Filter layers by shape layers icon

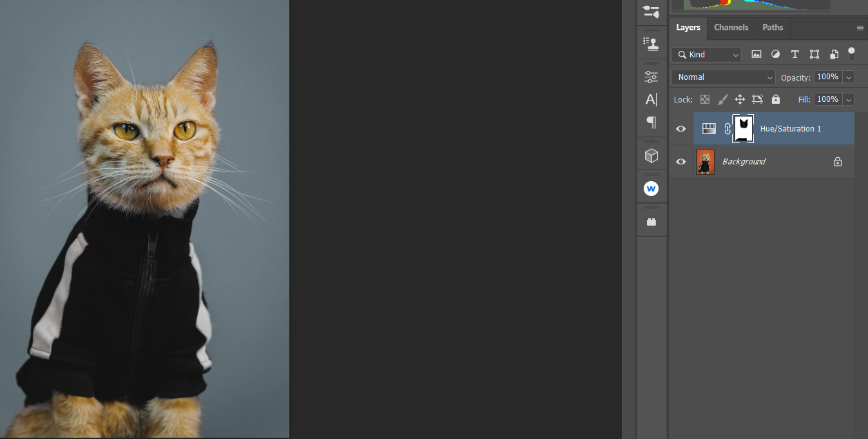pos(815,55)
